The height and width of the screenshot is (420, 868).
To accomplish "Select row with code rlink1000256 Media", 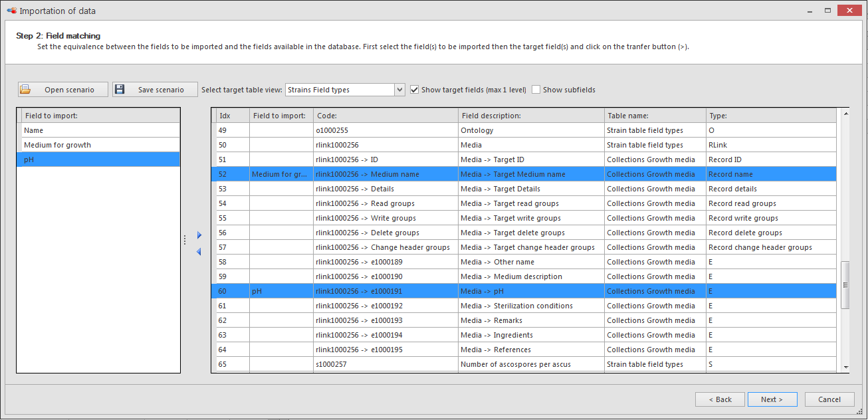I will [524, 145].
